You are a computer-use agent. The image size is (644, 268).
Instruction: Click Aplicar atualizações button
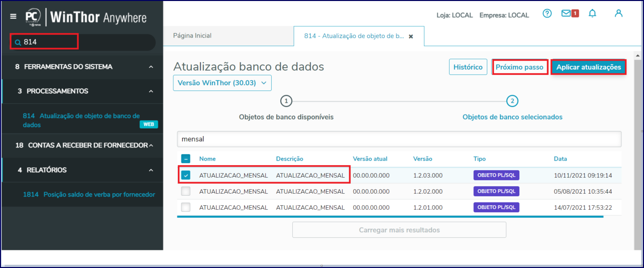pyautogui.click(x=589, y=67)
